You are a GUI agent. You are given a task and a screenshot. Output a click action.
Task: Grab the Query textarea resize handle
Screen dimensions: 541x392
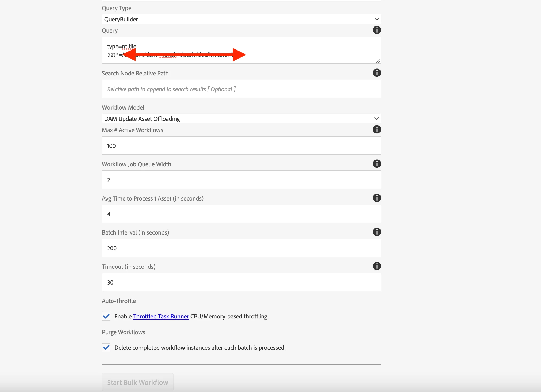pyautogui.click(x=378, y=61)
